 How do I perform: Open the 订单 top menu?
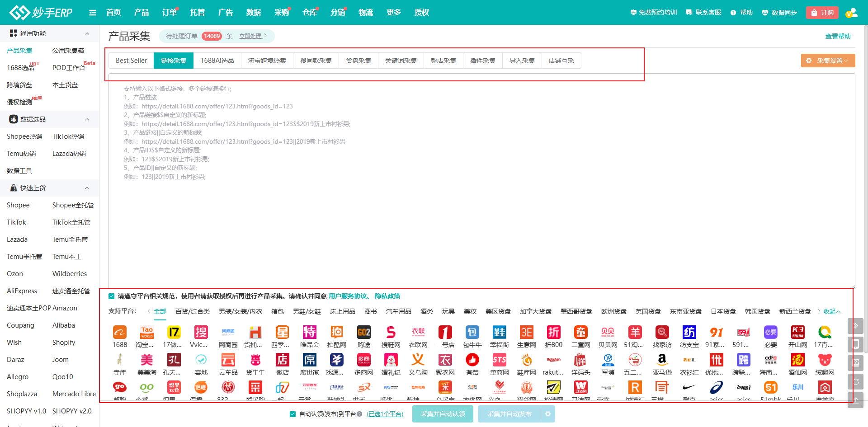tap(170, 12)
